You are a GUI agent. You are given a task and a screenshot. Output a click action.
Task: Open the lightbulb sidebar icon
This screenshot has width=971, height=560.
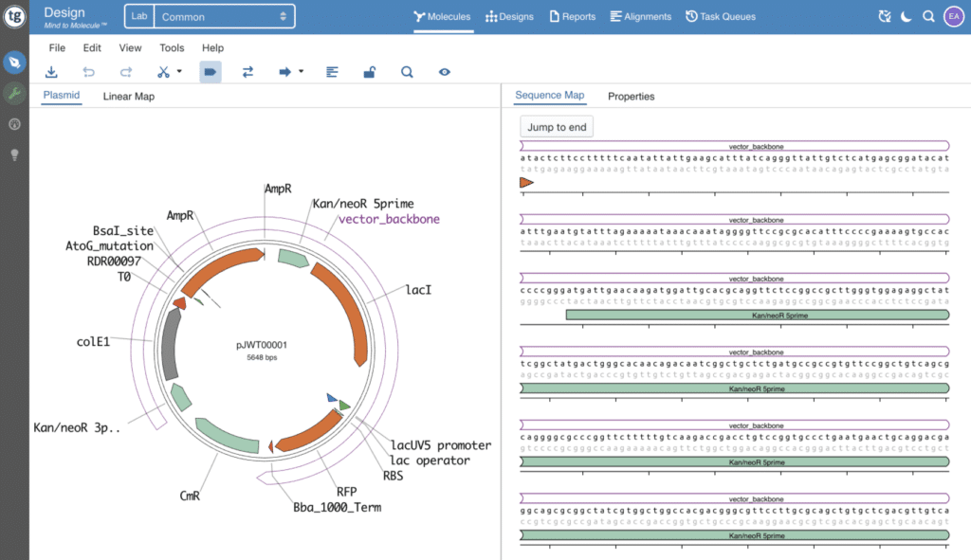click(14, 154)
